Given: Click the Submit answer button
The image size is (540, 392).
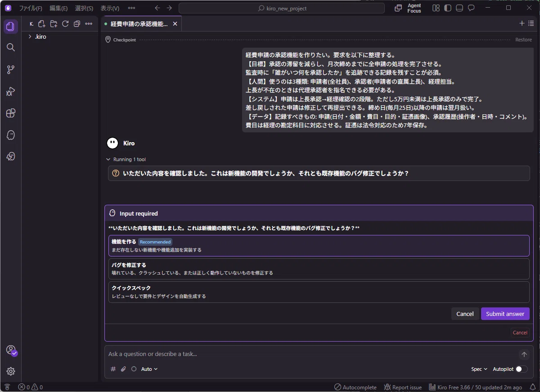Looking at the screenshot, I should coord(505,314).
